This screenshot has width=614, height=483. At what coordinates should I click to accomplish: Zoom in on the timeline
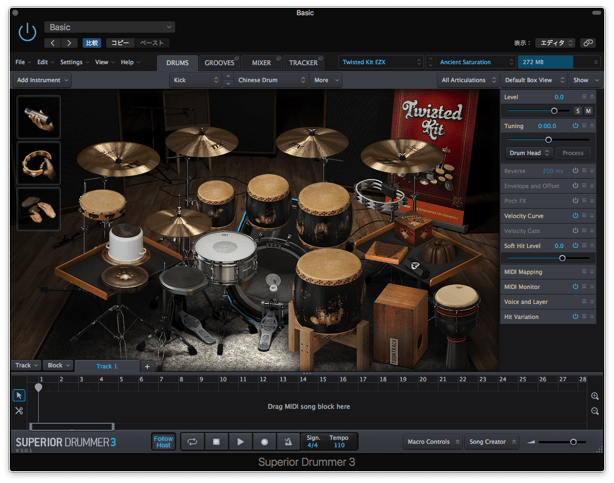(x=595, y=396)
